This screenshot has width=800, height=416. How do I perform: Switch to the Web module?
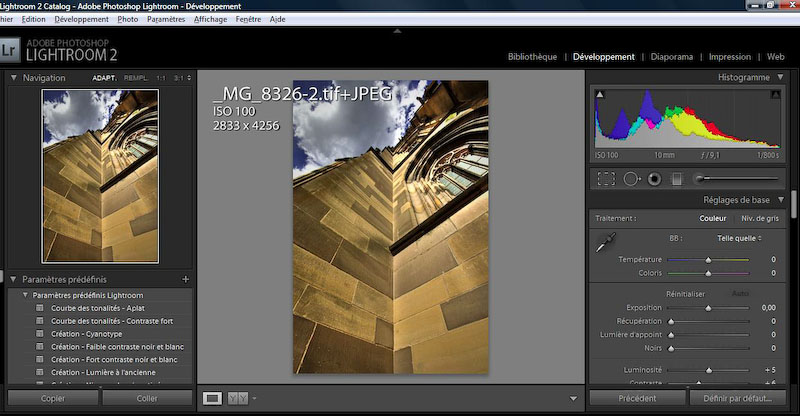click(x=776, y=57)
